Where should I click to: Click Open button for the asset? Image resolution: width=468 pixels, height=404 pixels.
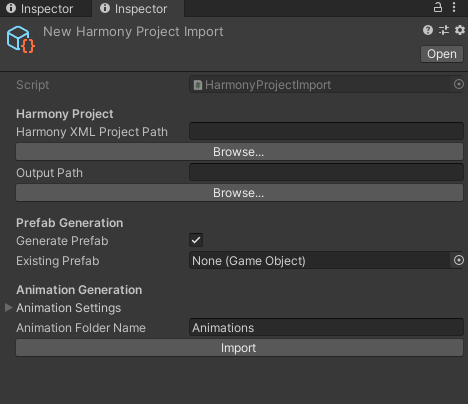[442, 54]
